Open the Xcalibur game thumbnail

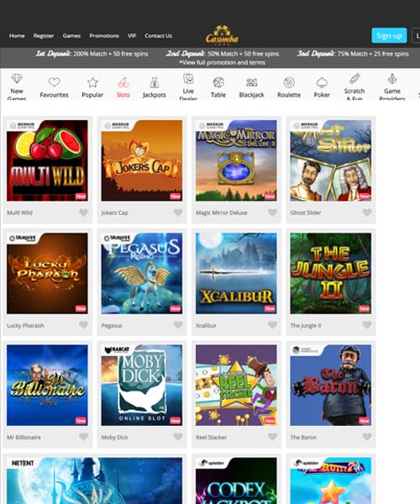(236, 273)
